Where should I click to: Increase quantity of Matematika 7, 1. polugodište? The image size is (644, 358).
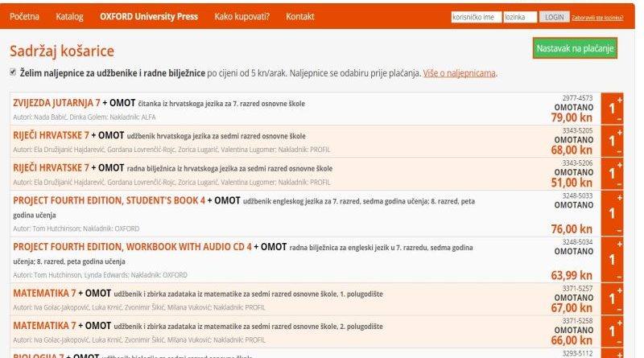click(619, 290)
